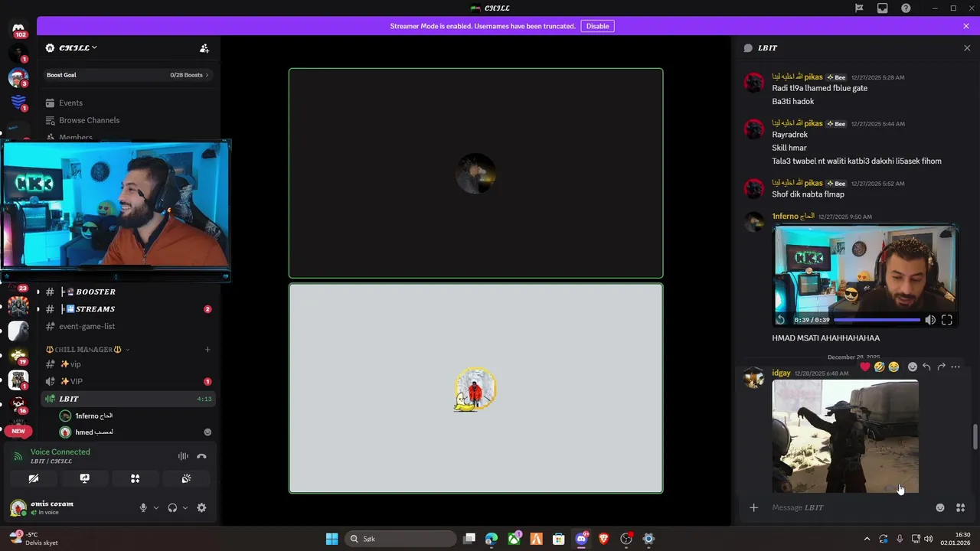The image size is (980, 551).
Task: Open Brave browser from taskbar
Action: click(x=603, y=539)
